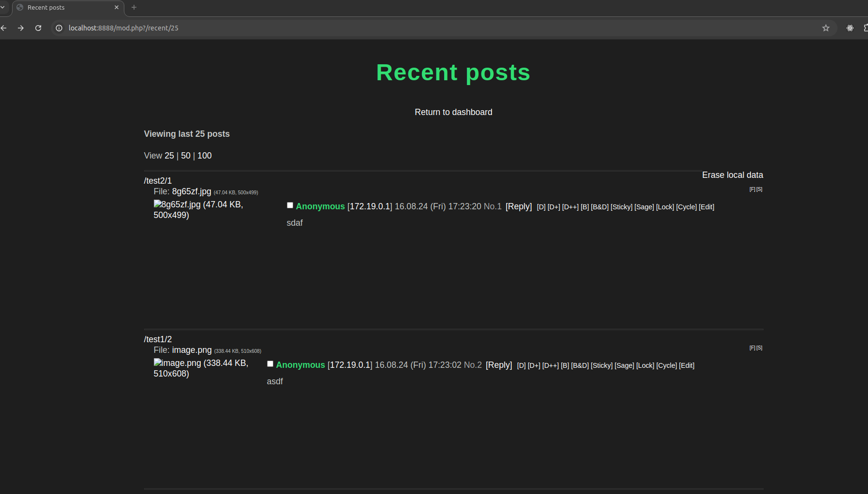The image size is (868, 494).
Task: Click [D++] on post No.2
Action: [551, 365]
